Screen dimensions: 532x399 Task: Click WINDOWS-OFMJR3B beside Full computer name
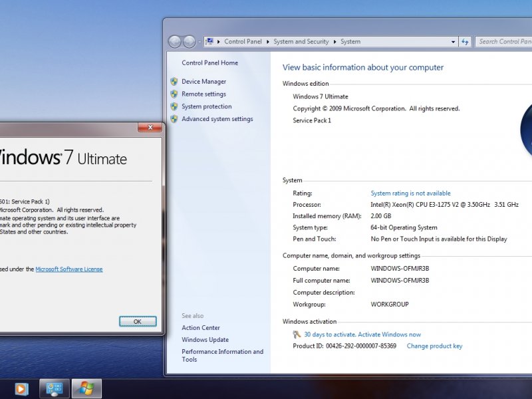coord(400,280)
